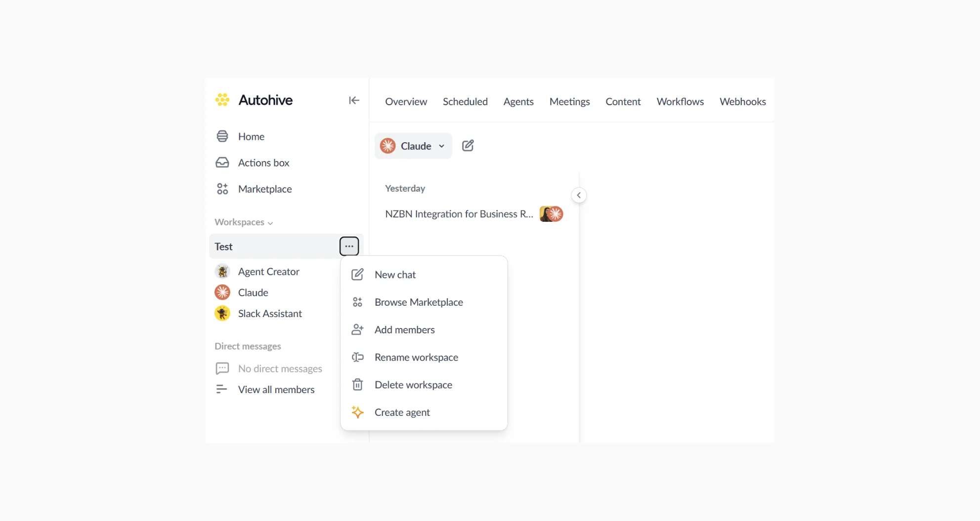Open the Marketplace from the sidebar
This screenshot has height=521, width=980.
point(265,189)
